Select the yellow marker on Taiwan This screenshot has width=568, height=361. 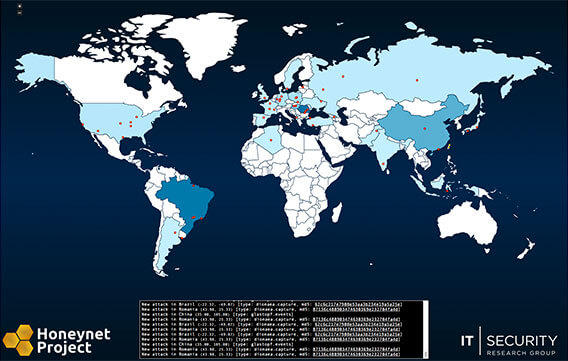(x=450, y=146)
